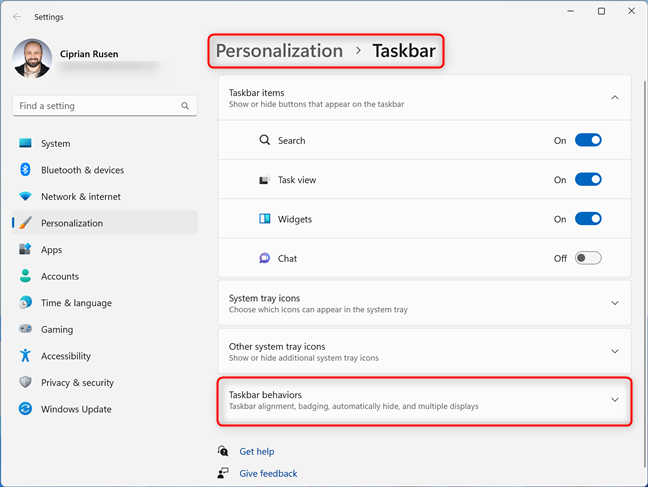Image resolution: width=648 pixels, height=487 pixels.
Task: Click the Find a setting search box
Action: 105,106
